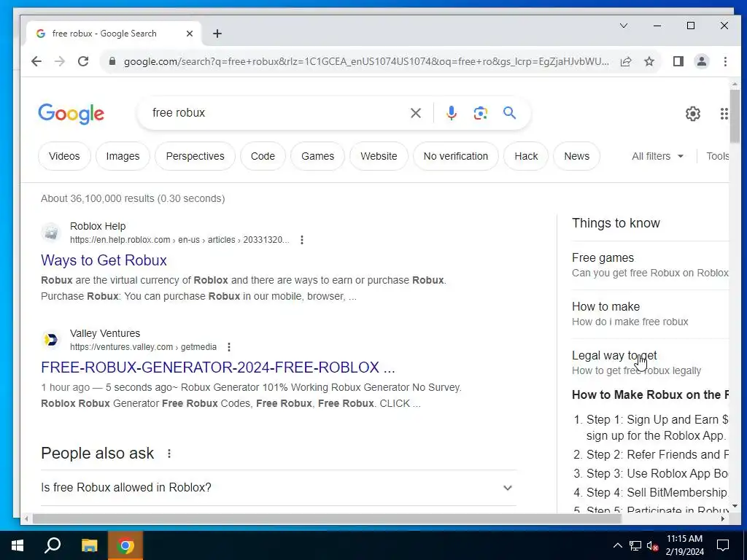This screenshot has width=747, height=560.
Task: Click the Valley Ventures site favicon
Action: (51, 340)
